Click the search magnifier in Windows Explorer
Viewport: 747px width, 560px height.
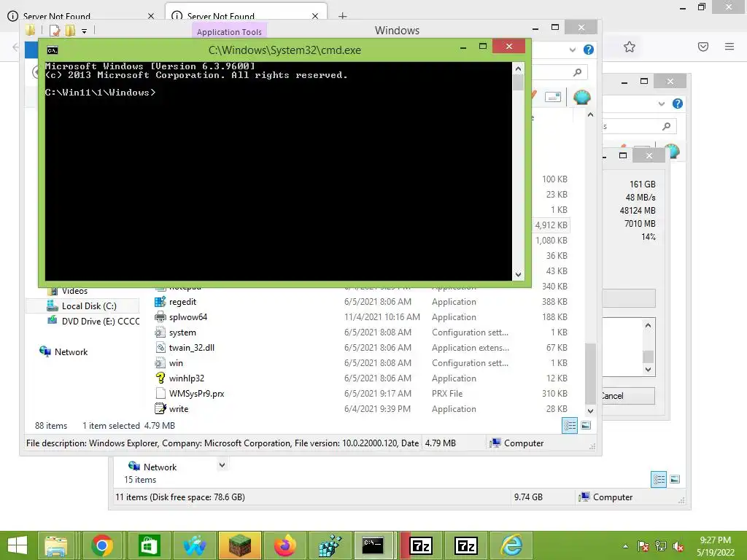pos(578,72)
